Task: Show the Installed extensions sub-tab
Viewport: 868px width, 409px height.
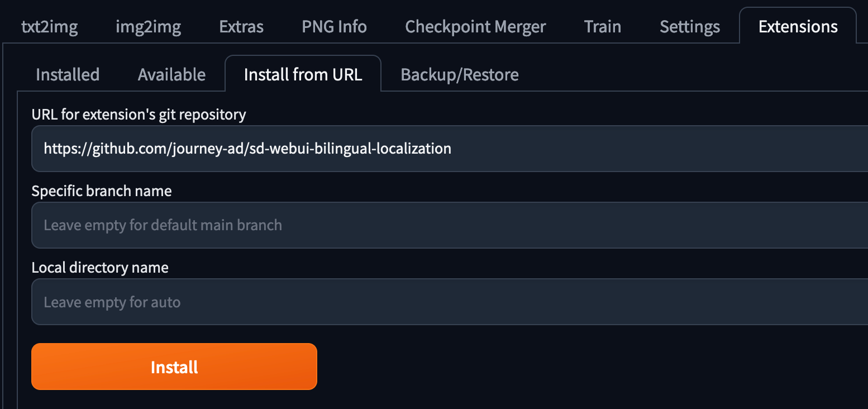Action: pos(68,74)
